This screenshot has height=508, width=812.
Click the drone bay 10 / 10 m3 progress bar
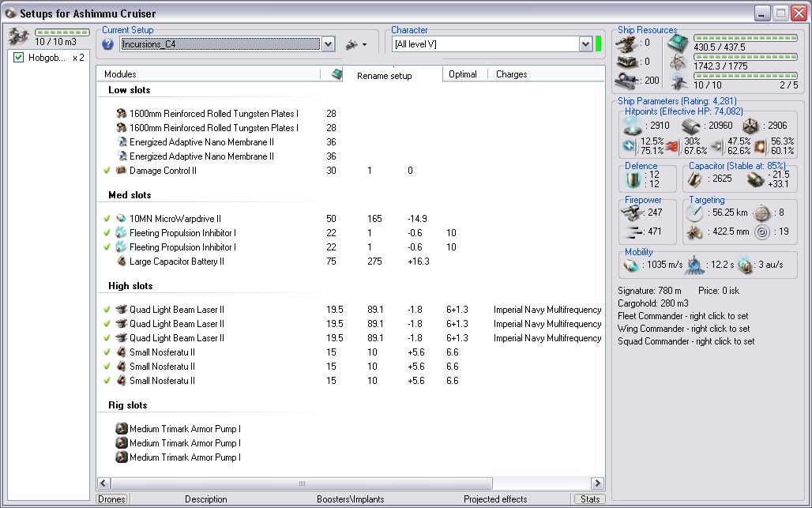point(62,32)
